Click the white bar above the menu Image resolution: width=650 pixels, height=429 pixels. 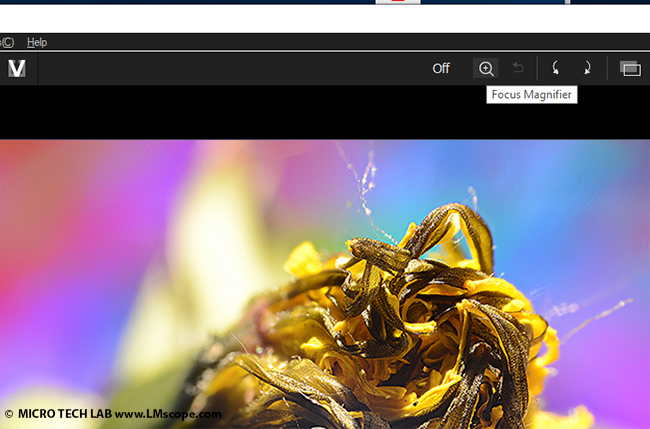coord(300,18)
